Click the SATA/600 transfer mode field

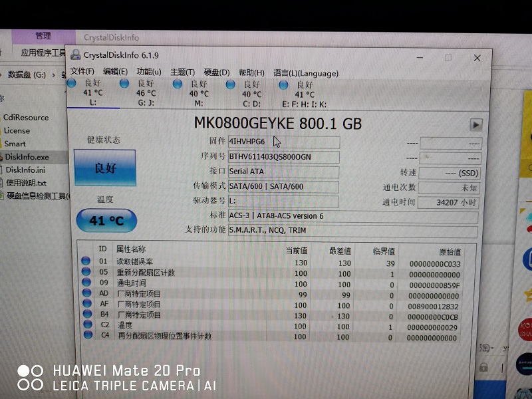click(x=283, y=187)
